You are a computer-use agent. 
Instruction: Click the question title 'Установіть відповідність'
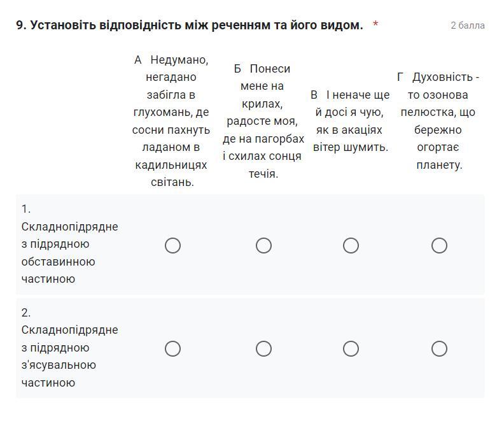coord(196,25)
